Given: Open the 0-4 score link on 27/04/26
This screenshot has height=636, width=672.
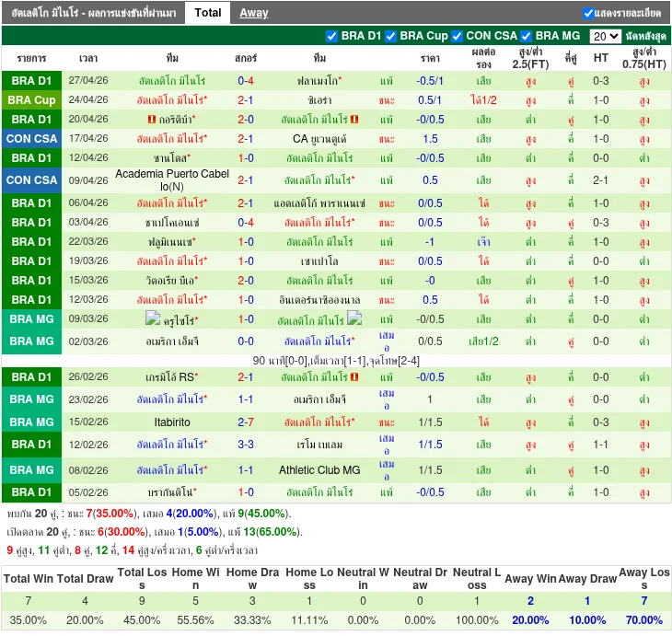Looking at the screenshot, I should tap(246, 81).
